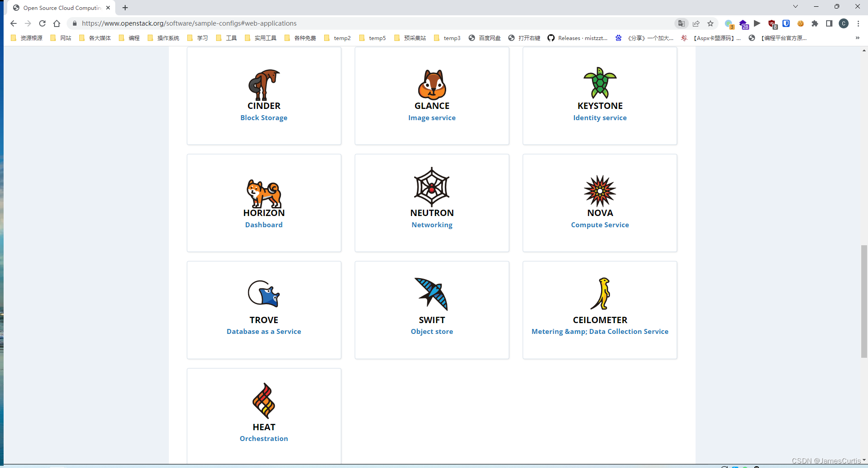Click the Trove stingray mascot icon
The image size is (868, 468).
point(264,294)
